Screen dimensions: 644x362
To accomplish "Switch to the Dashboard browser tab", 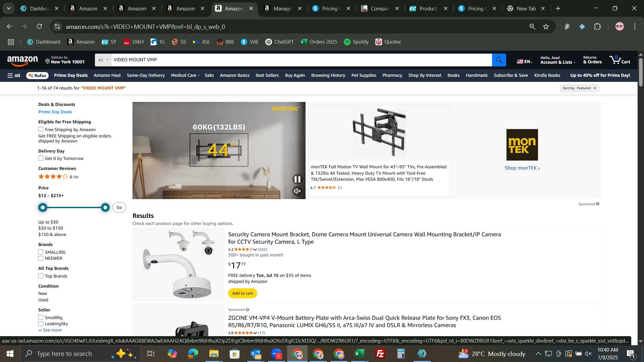I will (40, 8).
